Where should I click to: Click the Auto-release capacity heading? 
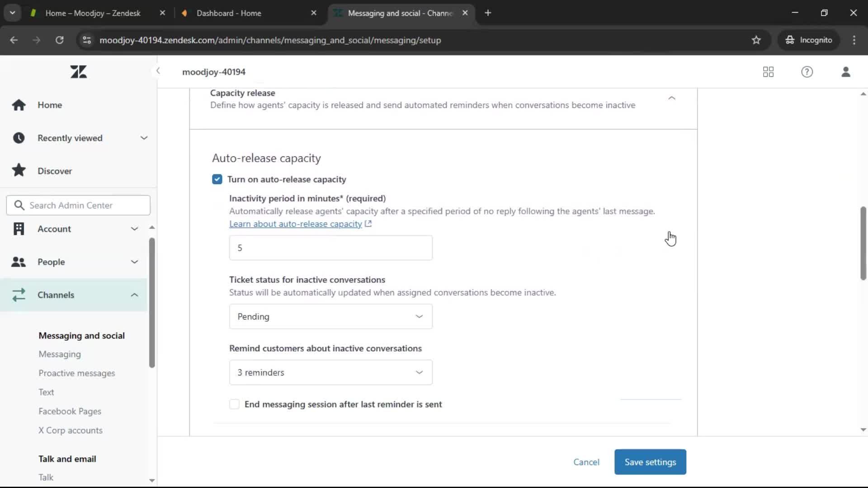[266, 158]
